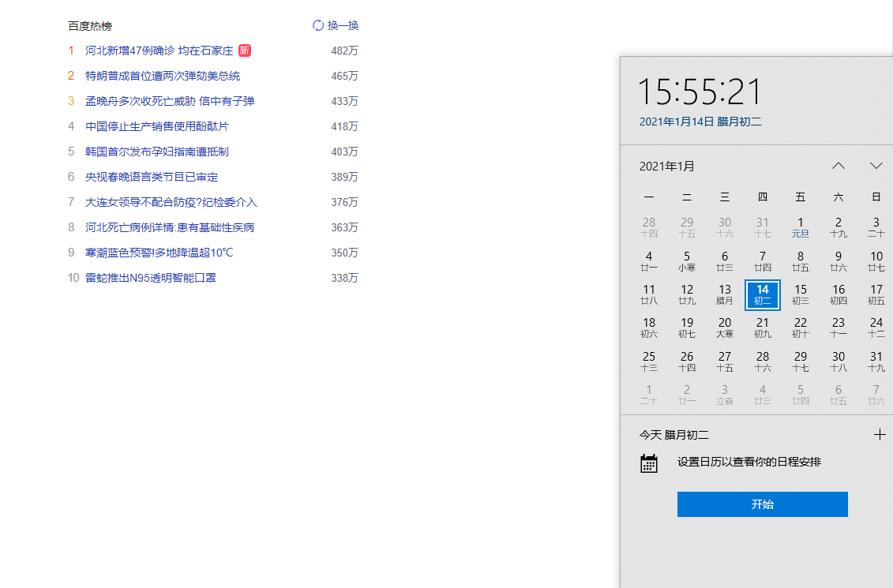Image resolution: width=893 pixels, height=588 pixels.
Task: Click the plus icon to add an event
Action: (x=880, y=435)
